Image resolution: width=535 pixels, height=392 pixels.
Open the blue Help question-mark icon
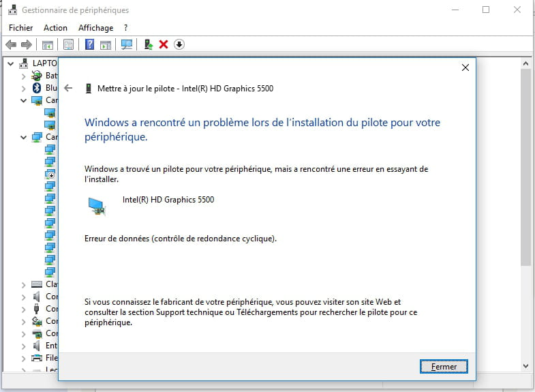click(89, 44)
